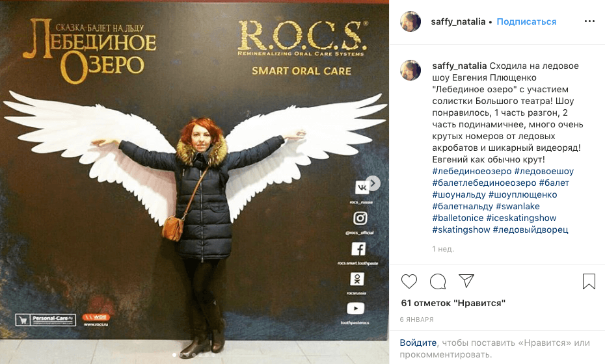Open hashtag #лебединоеозеро
This screenshot has height=364, width=605.
(472, 171)
